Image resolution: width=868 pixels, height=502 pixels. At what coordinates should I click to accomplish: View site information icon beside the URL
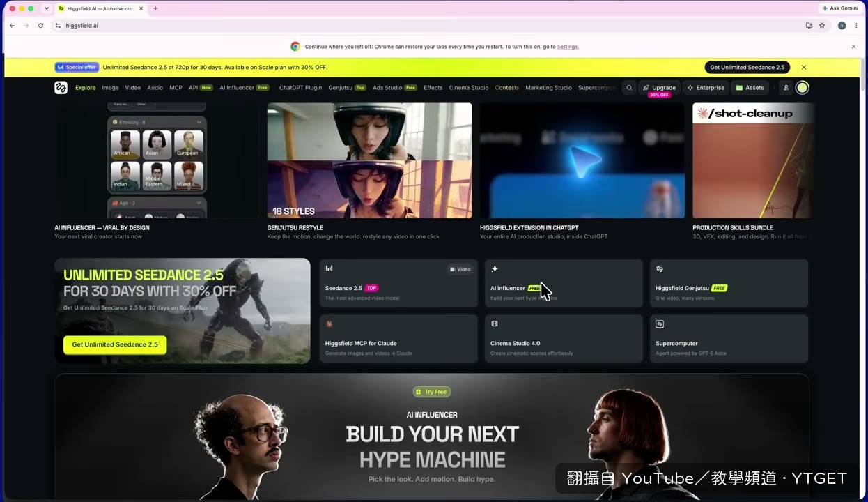(58, 26)
